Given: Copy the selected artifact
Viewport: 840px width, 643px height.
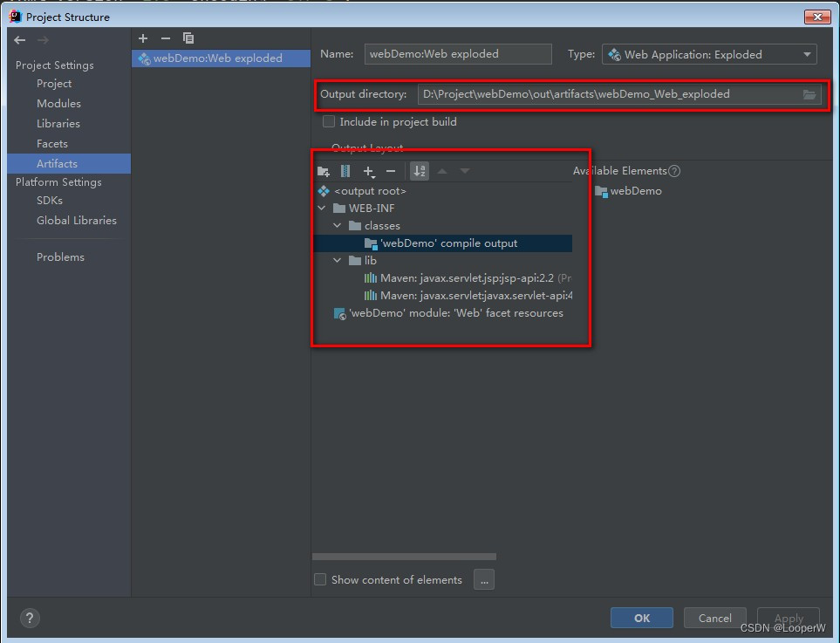Looking at the screenshot, I should coord(188,38).
